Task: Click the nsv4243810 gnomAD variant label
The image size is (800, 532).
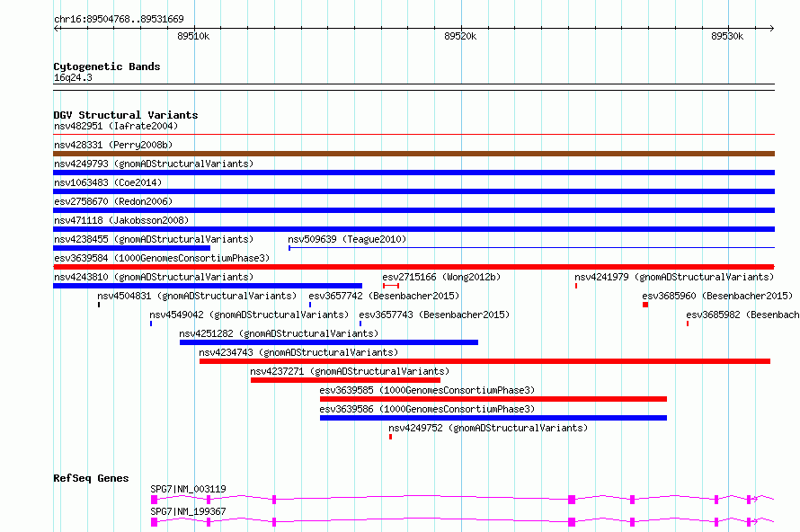Action: pos(154,277)
